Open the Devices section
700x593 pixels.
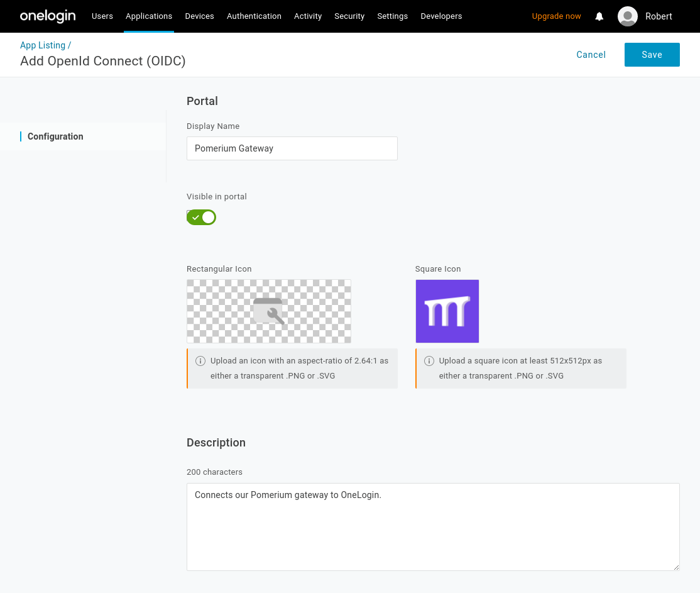tap(199, 16)
